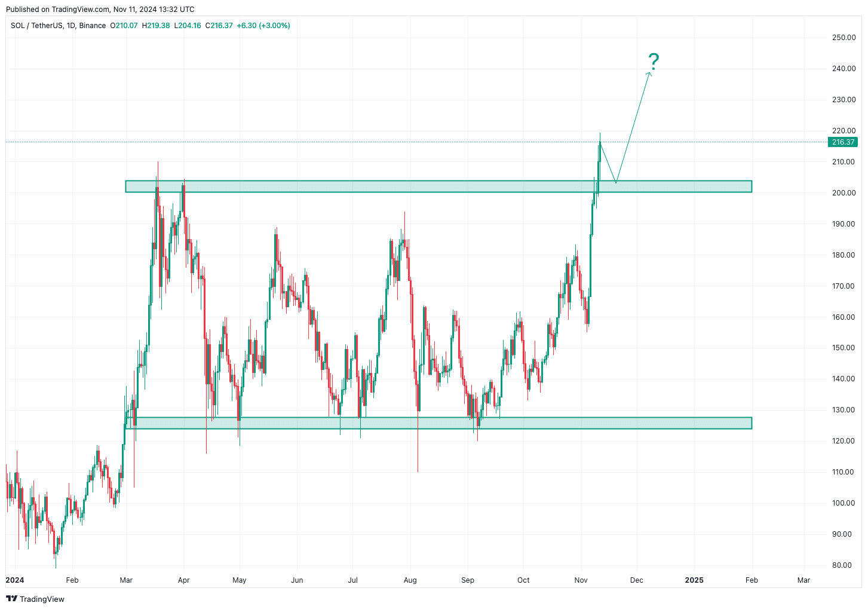Click the 130.00 price axis label
This screenshot has height=609, width=868.
(x=844, y=410)
